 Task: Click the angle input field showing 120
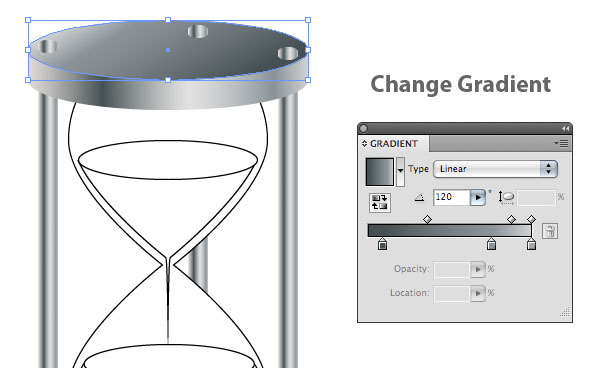(x=452, y=197)
